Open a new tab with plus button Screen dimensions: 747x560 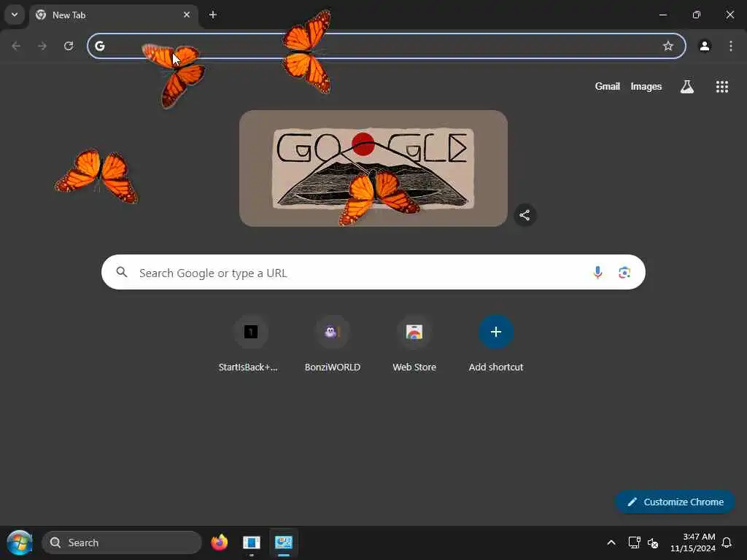[x=213, y=15]
